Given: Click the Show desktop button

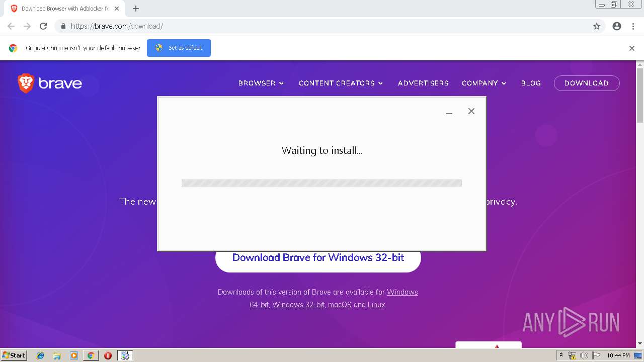Looking at the screenshot, I should [638, 355].
